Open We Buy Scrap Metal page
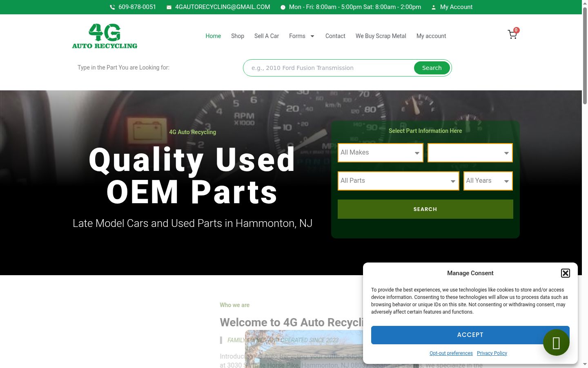Viewport: 588px width, 368px height. click(381, 36)
